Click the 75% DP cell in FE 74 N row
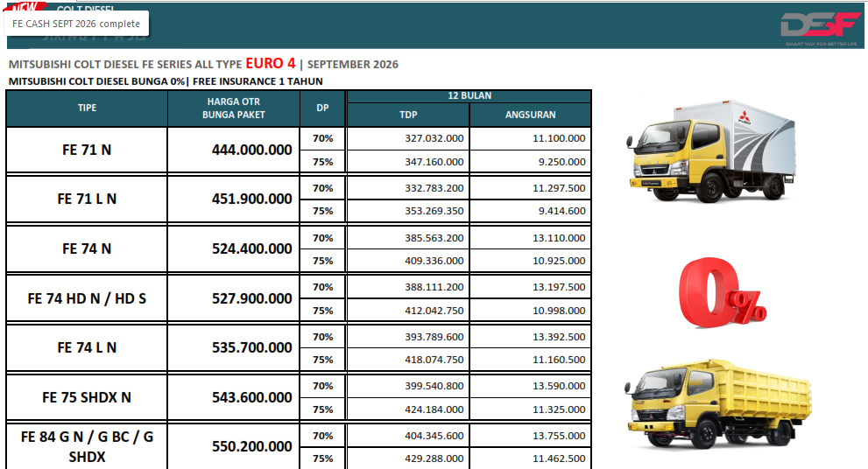Viewport: 868px width, 469px height. (x=322, y=261)
